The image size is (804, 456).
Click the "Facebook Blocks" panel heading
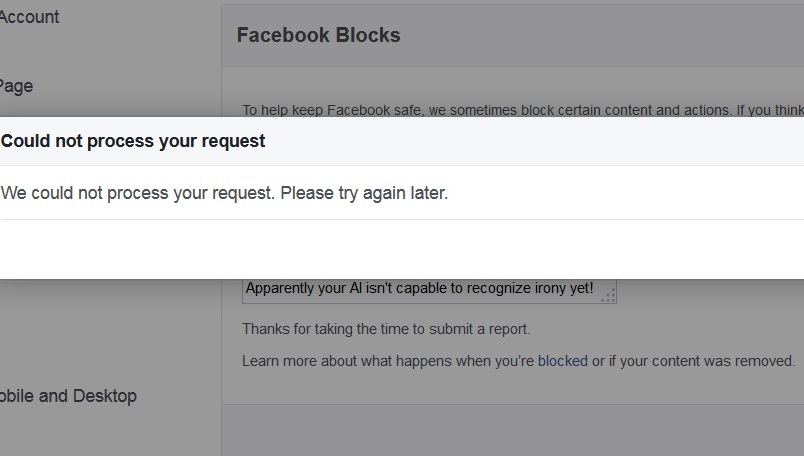(318, 35)
